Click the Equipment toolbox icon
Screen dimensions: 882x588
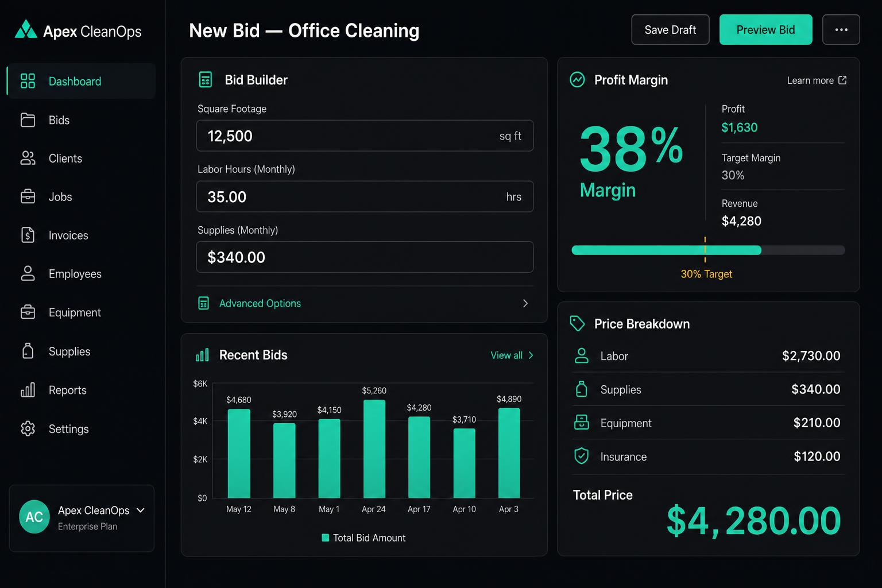[28, 312]
